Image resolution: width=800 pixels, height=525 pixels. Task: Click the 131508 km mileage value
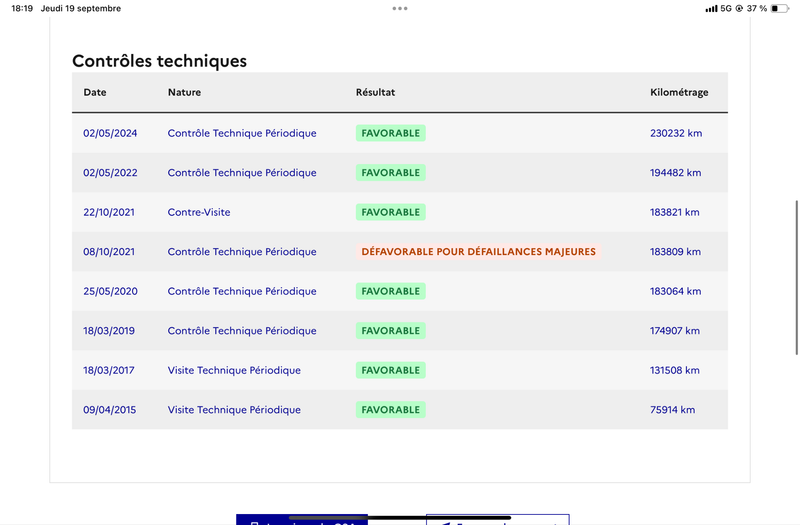point(674,370)
